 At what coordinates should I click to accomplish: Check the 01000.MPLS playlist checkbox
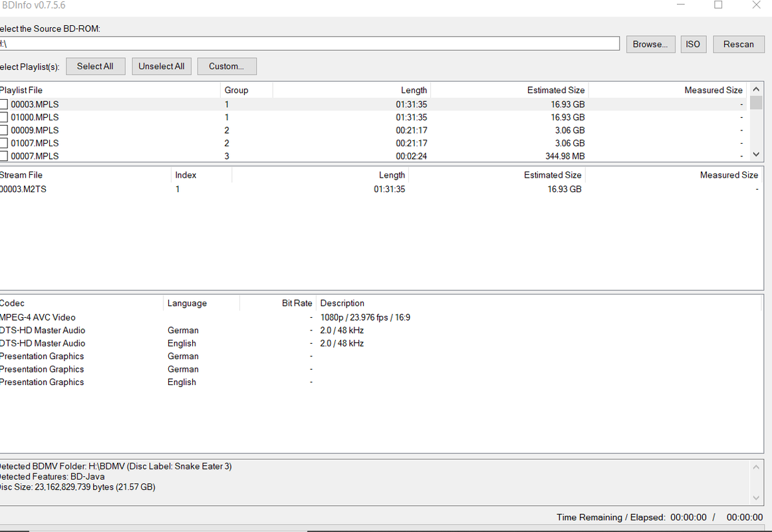[3, 117]
